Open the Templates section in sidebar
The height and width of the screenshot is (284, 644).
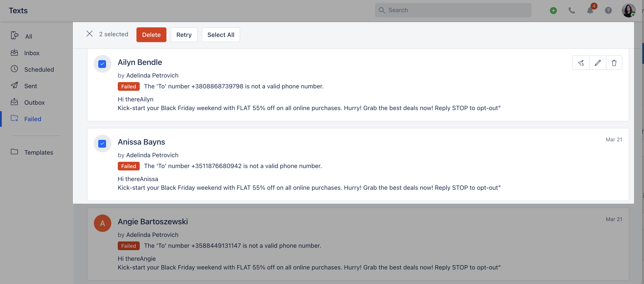(38, 152)
